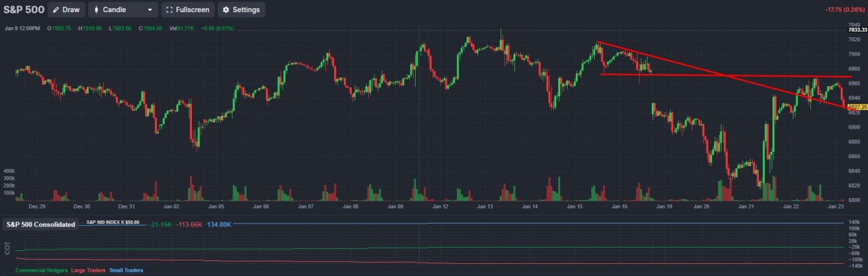The height and width of the screenshot is (276, 868).
Task: Click the current price tag 6927.25
Action: coord(857,107)
